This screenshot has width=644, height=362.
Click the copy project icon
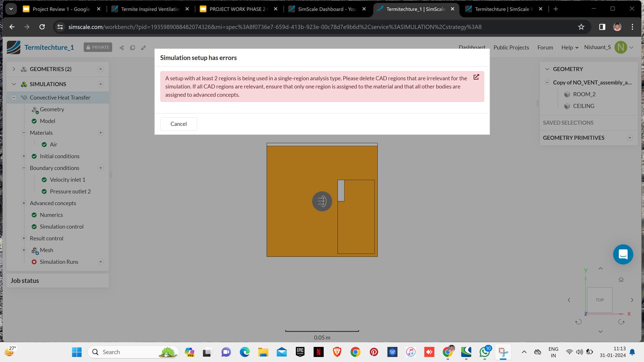click(132, 48)
